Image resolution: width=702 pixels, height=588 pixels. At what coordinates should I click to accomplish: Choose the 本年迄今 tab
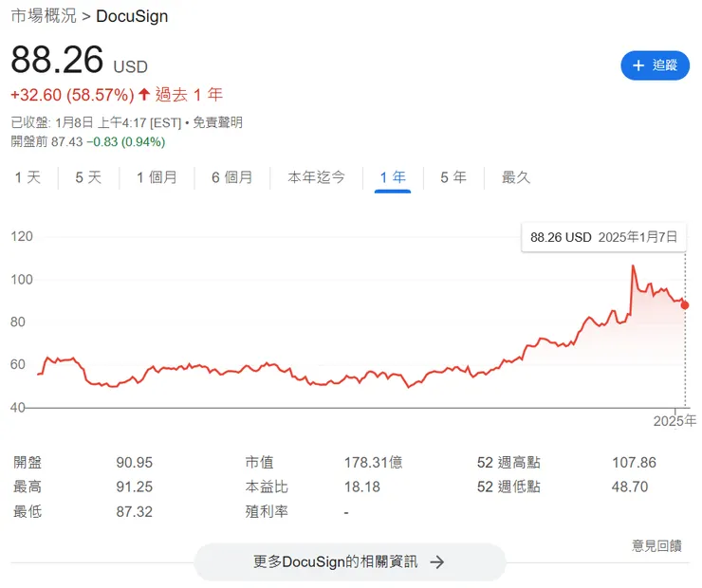pos(316,177)
